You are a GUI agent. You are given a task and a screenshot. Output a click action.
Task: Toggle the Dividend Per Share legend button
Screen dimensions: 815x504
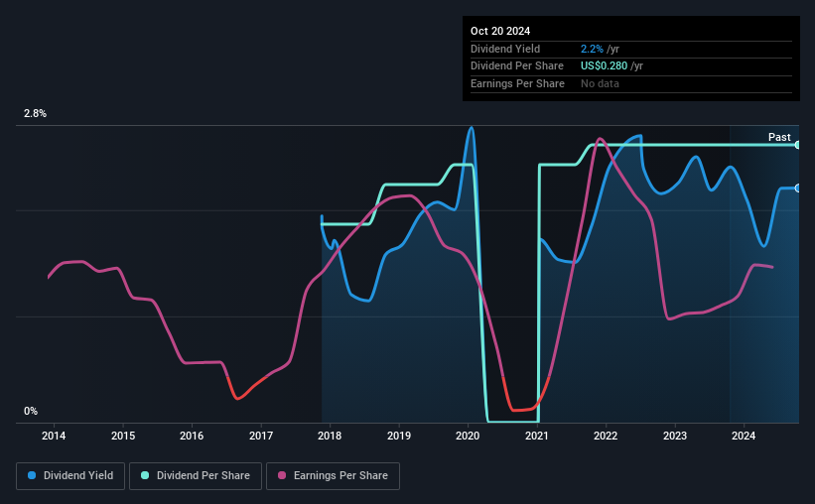pos(196,476)
